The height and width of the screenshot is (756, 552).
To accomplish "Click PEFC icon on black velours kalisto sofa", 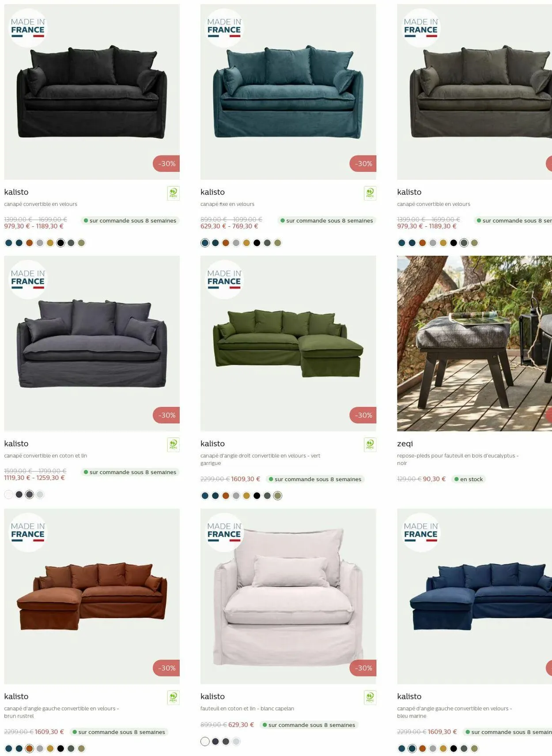I will [173, 193].
